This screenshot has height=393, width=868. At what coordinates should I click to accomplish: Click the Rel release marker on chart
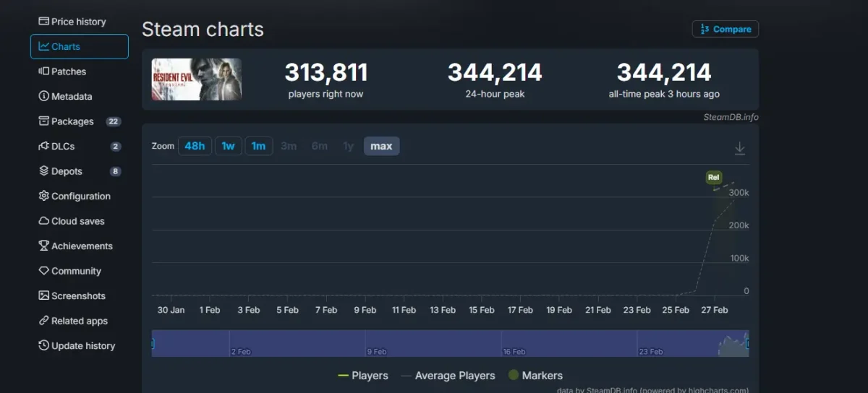pyautogui.click(x=714, y=178)
